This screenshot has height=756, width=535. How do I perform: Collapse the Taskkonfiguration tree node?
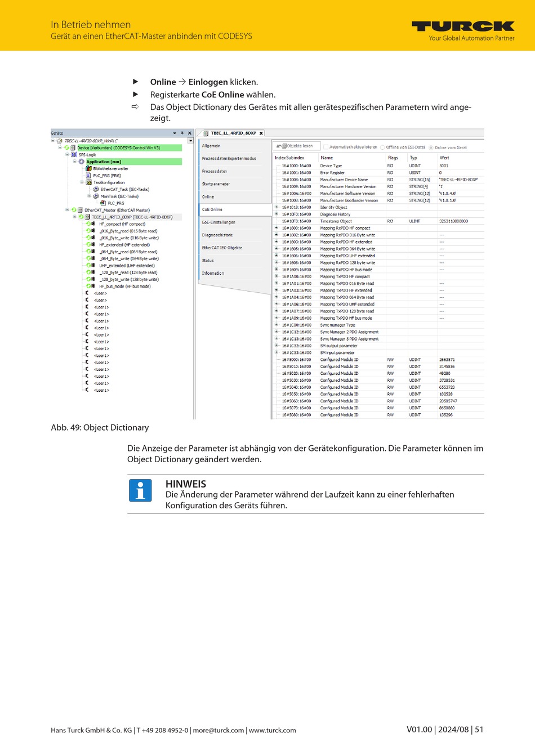82,182
